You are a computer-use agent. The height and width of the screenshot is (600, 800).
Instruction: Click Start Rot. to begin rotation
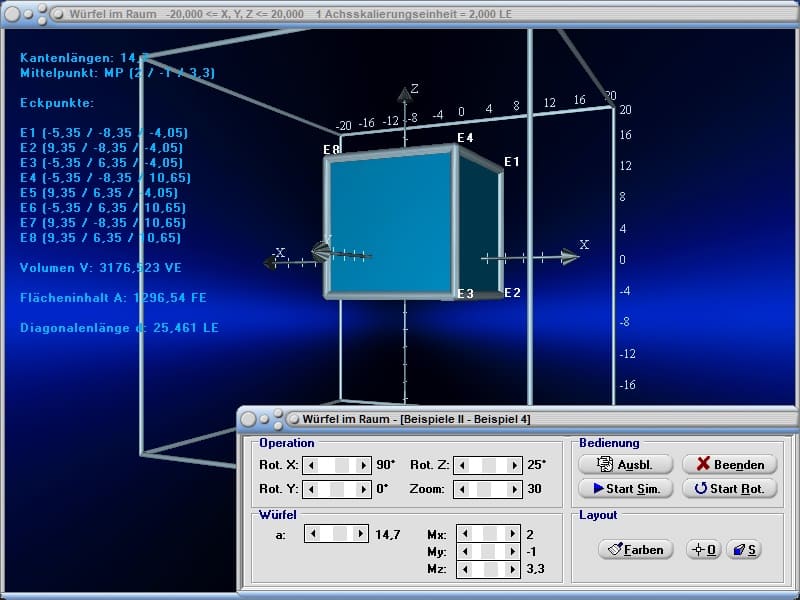pyautogui.click(x=729, y=489)
